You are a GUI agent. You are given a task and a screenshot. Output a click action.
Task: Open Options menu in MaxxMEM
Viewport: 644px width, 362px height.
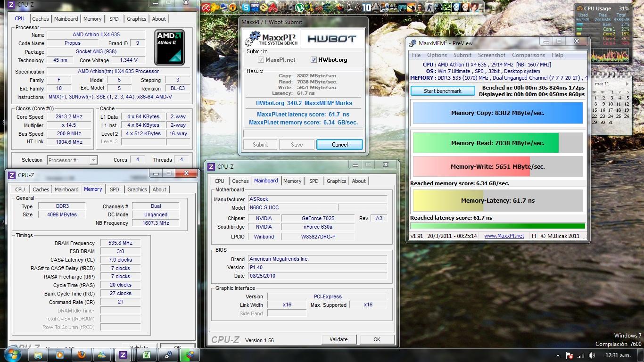(x=437, y=55)
